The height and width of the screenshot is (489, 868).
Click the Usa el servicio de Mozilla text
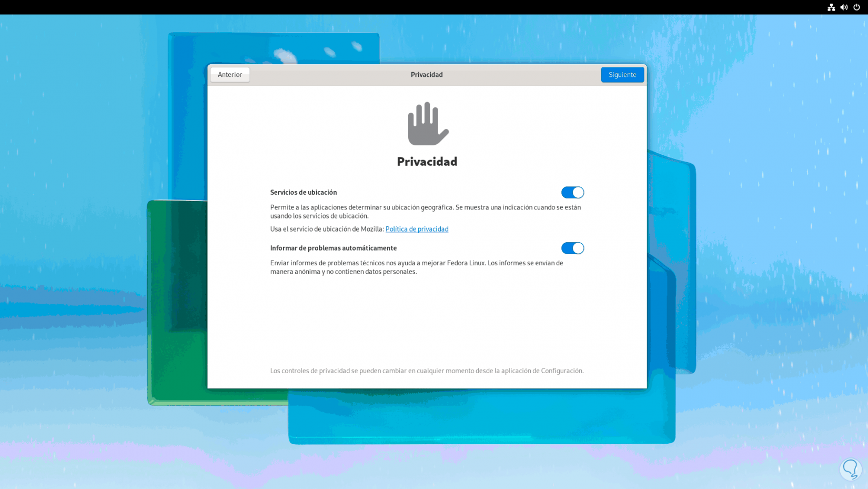(x=327, y=229)
